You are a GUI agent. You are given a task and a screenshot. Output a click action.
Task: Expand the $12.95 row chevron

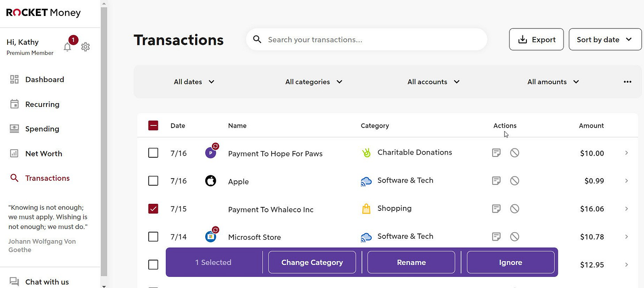point(626,265)
